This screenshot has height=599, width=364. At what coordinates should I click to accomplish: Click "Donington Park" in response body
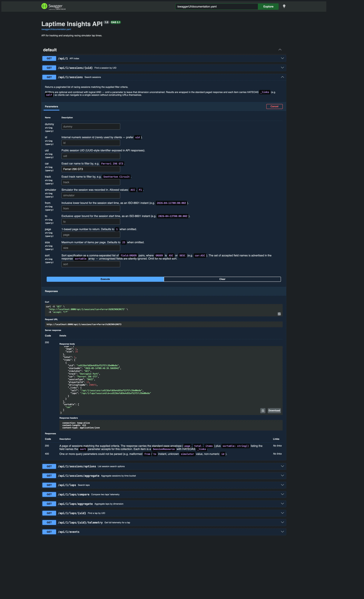click(89, 374)
